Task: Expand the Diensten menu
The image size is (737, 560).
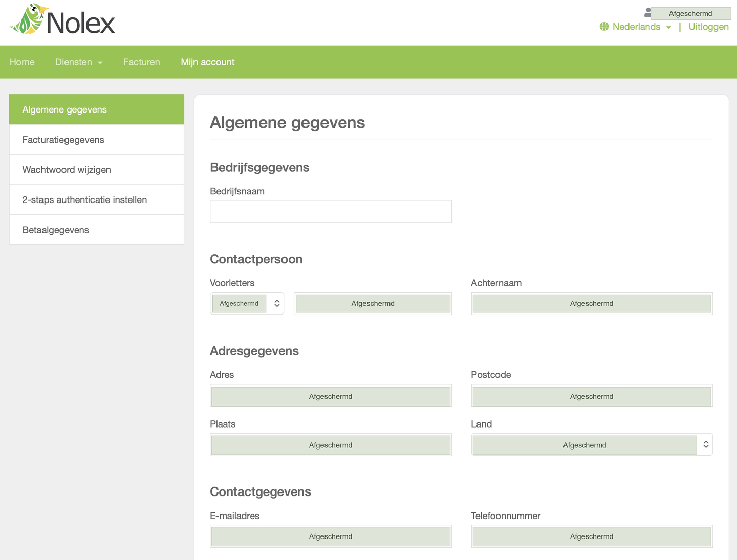Action: [x=79, y=62]
